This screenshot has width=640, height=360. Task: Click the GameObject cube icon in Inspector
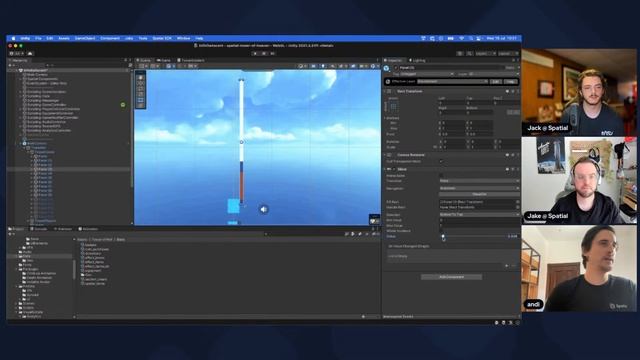[x=387, y=68]
